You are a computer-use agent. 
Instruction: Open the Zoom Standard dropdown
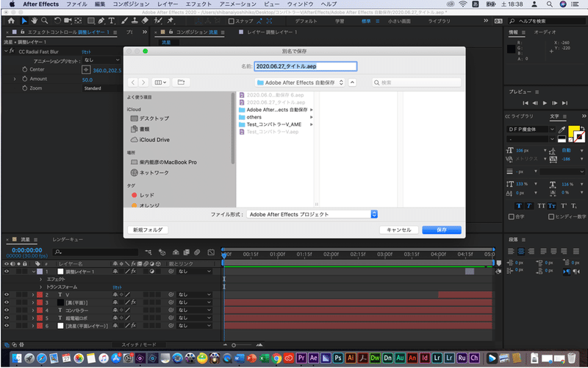tap(101, 88)
